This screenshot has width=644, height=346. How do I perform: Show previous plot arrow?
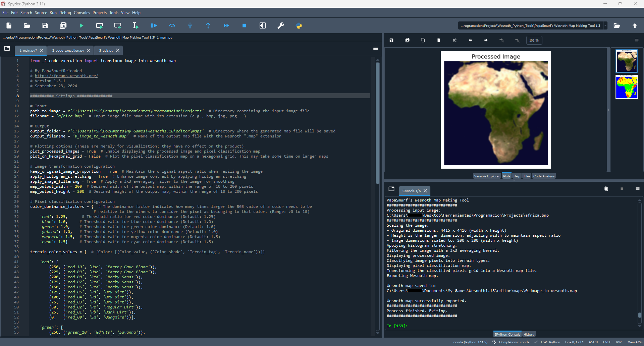pyautogui.click(x=470, y=40)
